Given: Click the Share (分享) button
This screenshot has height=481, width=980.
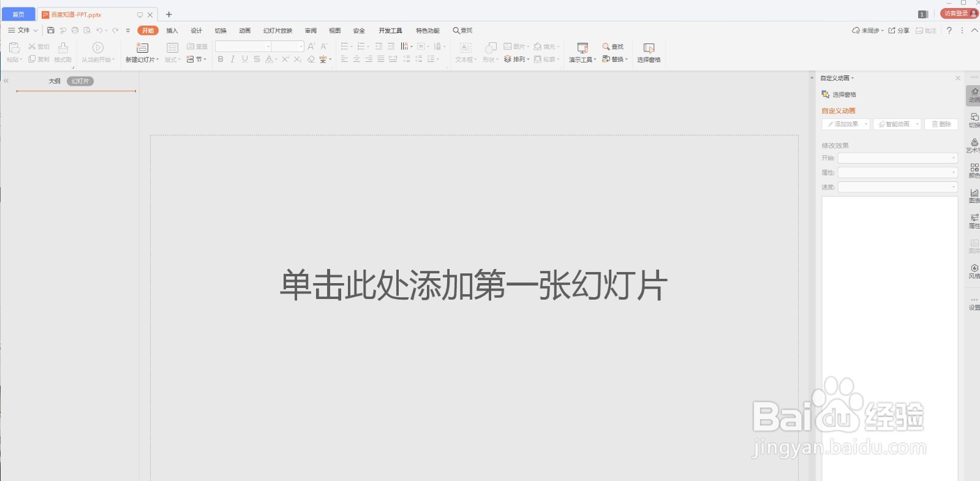Looking at the screenshot, I should click(899, 31).
